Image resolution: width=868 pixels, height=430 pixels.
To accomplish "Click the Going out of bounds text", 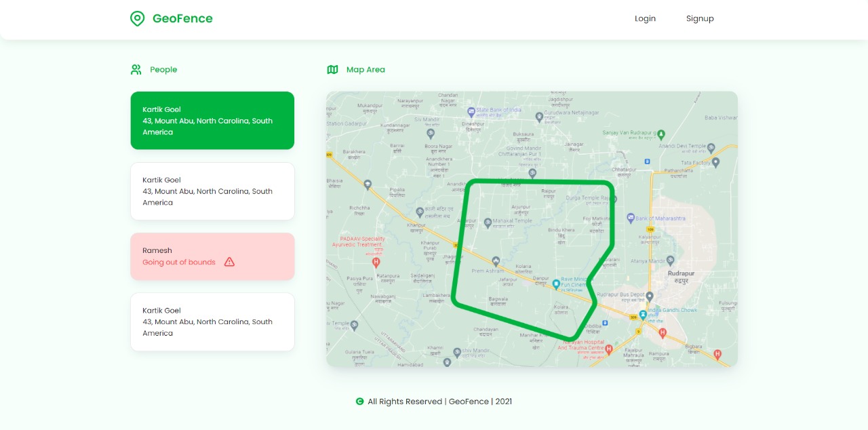I will pyautogui.click(x=179, y=262).
